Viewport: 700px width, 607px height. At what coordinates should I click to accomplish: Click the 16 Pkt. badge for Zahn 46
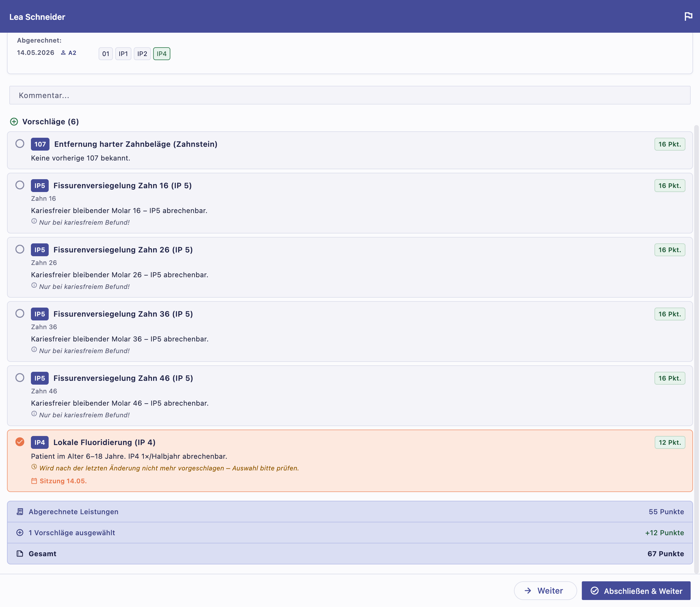click(x=670, y=378)
